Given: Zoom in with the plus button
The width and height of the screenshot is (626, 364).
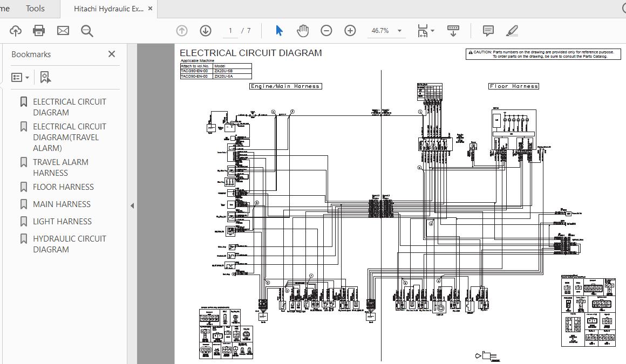Looking at the screenshot, I should (x=350, y=31).
